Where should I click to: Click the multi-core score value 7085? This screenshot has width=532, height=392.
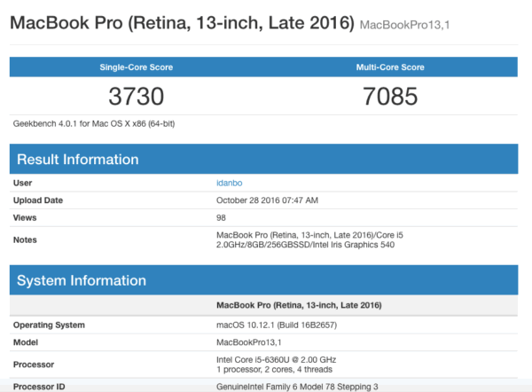pyautogui.click(x=389, y=96)
